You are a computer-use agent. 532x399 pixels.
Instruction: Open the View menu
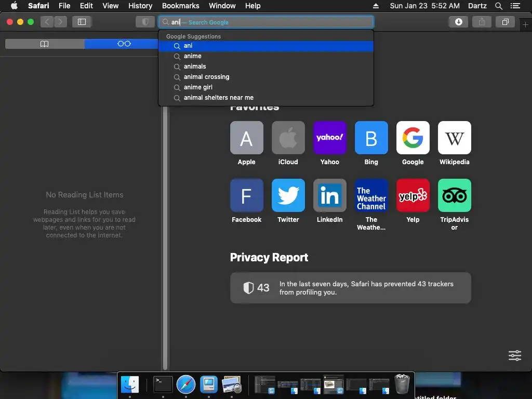[x=111, y=6]
